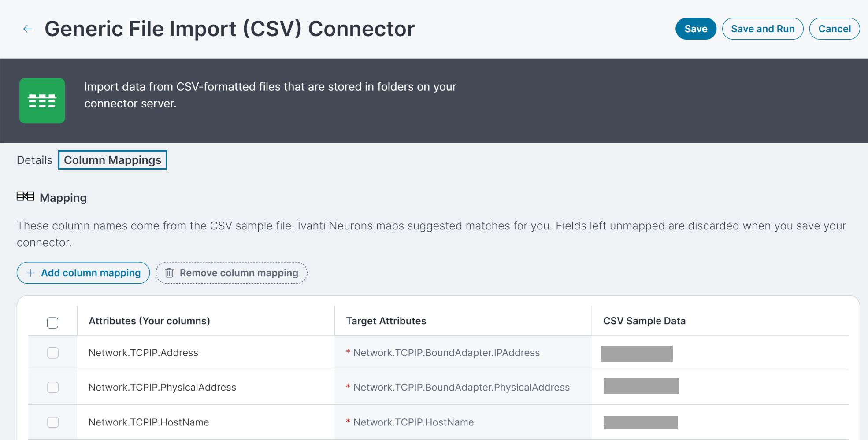Click the Attributes (Your columns) header
The height and width of the screenshot is (440, 868).
(x=149, y=321)
